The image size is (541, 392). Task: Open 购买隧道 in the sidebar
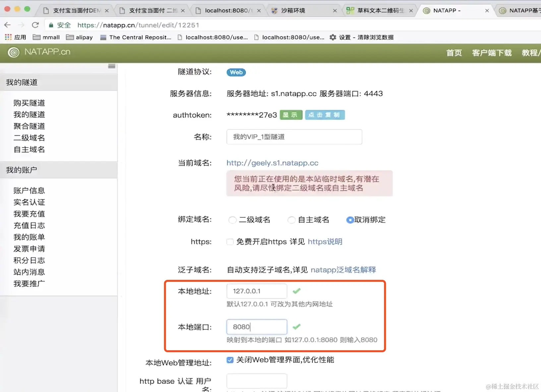click(x=29, y=103)
